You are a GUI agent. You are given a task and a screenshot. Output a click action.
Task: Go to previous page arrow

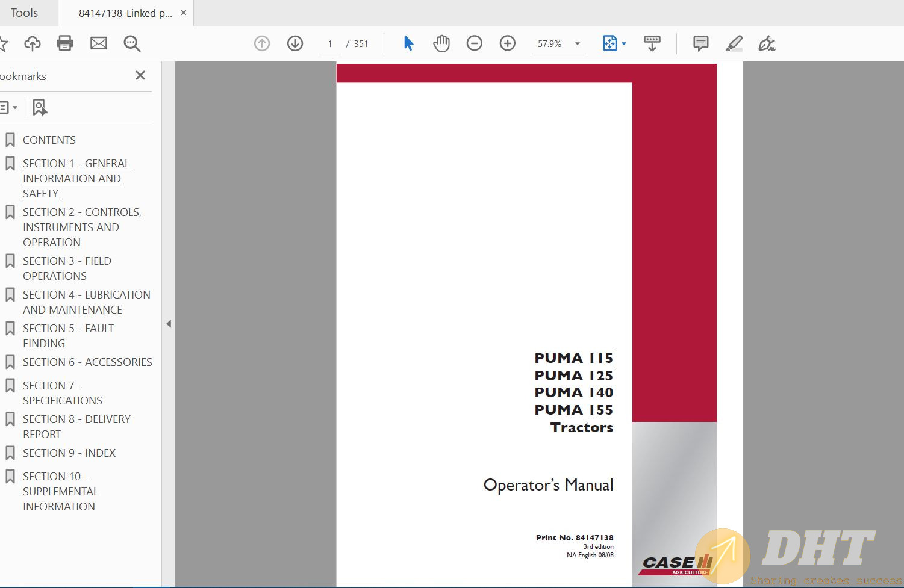tap(262, 43)
